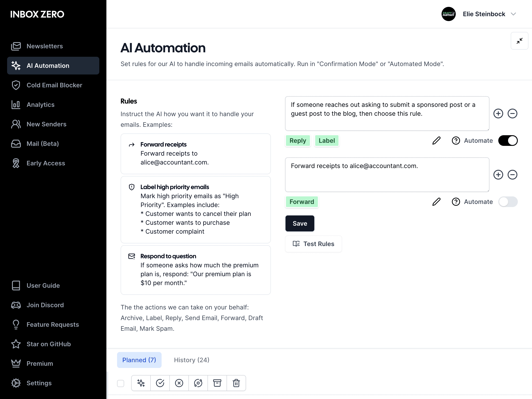532x399 pixels.
Task: Click the pencil edit icon for the sponsored-post rule
Action: pos(436,141)
